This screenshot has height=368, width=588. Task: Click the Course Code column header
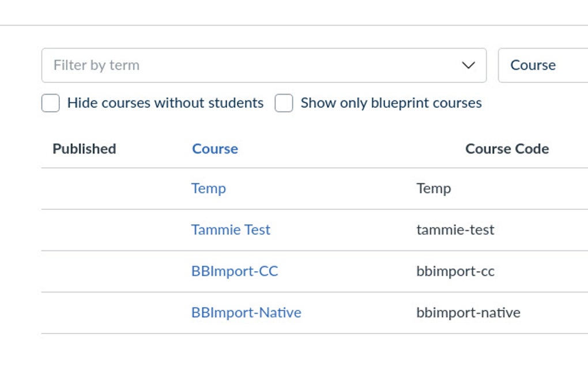click(x=506, y=149)
